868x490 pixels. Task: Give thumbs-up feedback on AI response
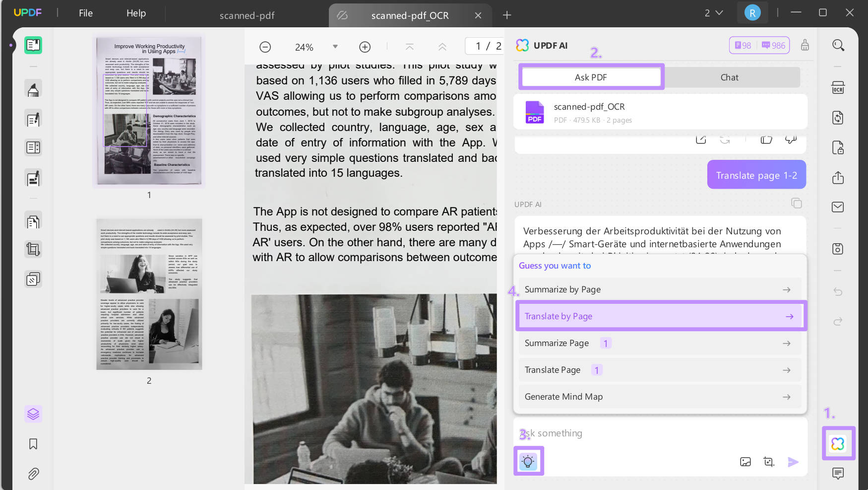coord(766,140)
